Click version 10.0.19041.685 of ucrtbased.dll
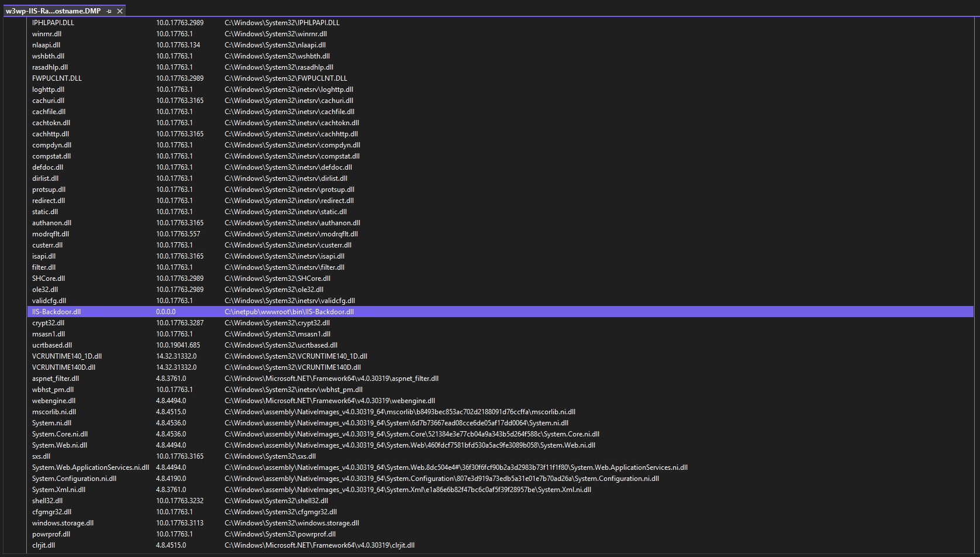Image resolution: width=980 pixels, height=557 pixels. click(x=178, y=345)
